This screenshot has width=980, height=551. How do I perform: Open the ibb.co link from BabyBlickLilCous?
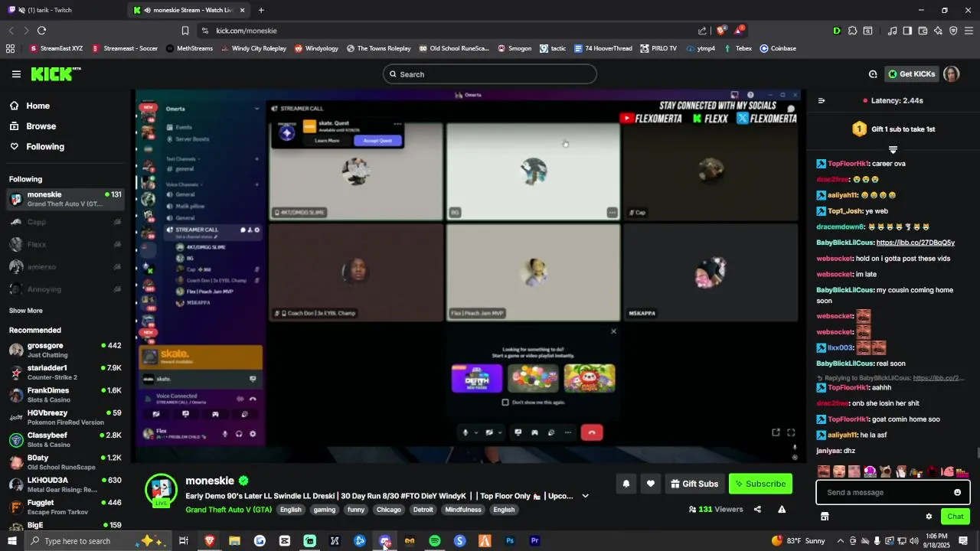pyautogui.click(x=916, y=243)
